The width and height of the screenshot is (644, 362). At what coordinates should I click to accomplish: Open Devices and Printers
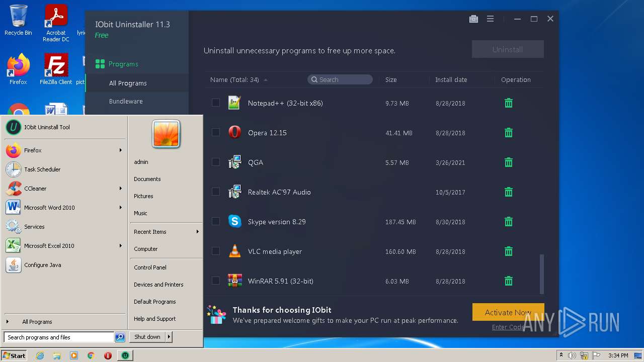point(158,285)
